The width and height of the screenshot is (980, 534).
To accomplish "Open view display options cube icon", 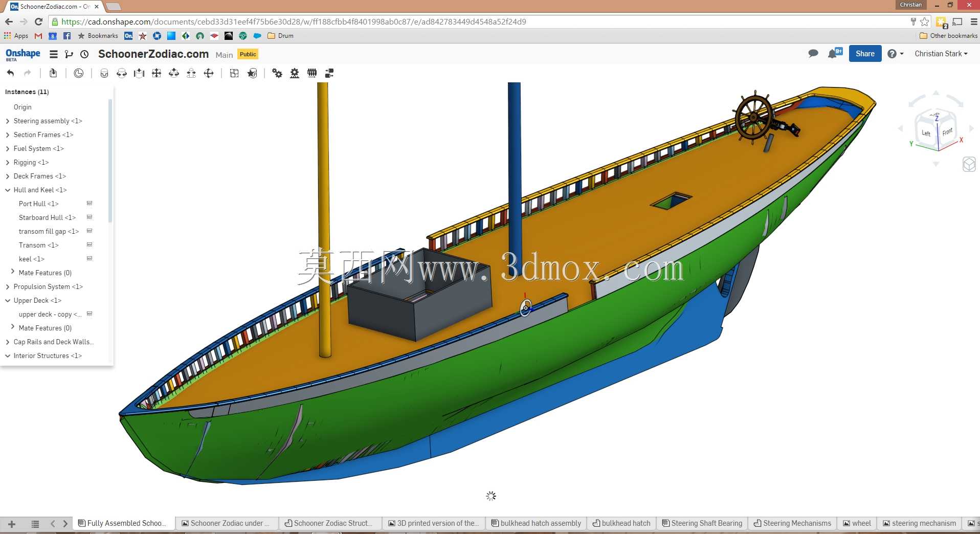I will point(969,164).
